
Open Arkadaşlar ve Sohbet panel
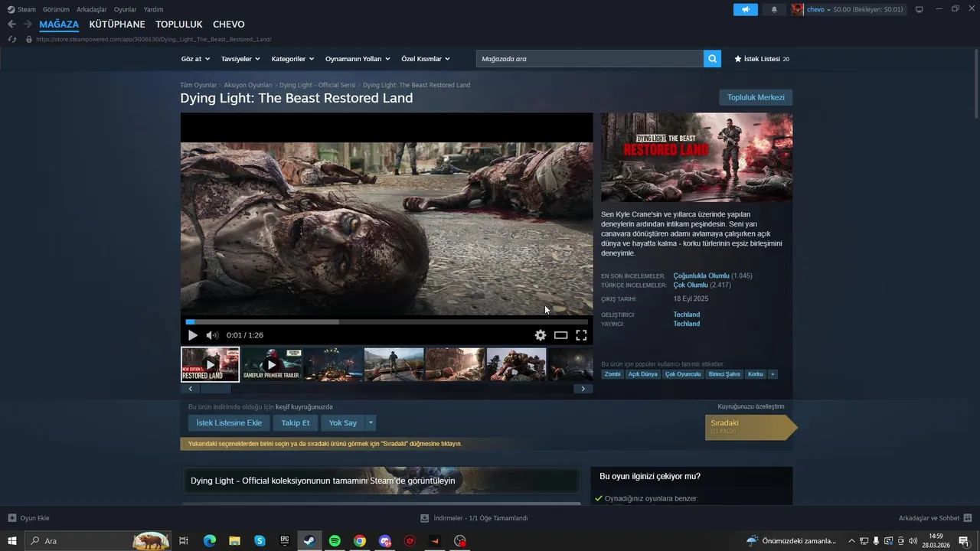tap(936, 518)
